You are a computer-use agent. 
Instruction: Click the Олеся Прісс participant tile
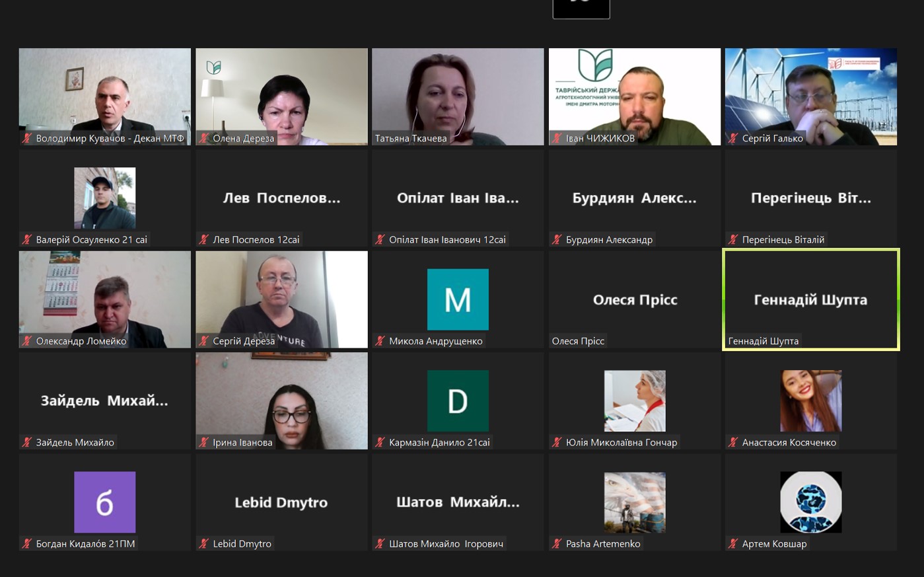[x=635, y=299]
